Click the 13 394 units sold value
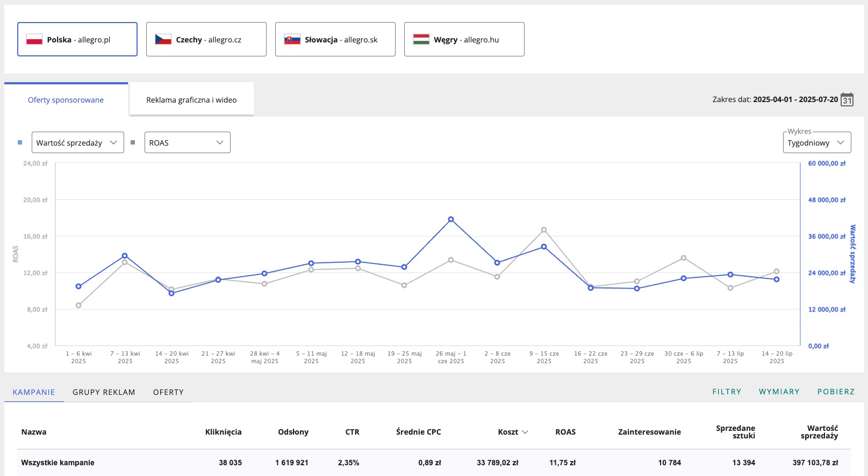The image size is (868, 476). pos(744,463)
